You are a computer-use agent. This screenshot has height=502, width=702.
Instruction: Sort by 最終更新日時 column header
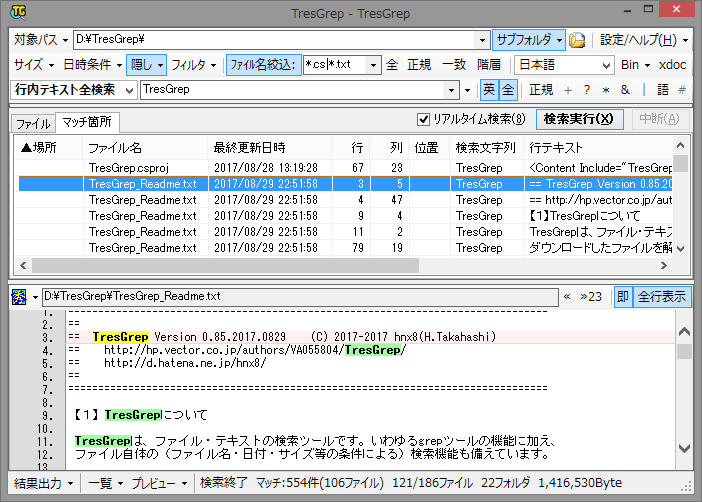pos(270,148)
